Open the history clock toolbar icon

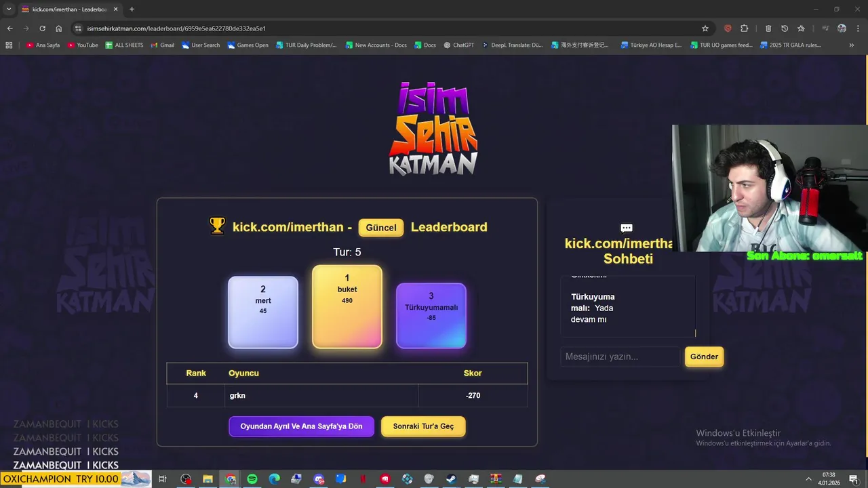[785, 28]
